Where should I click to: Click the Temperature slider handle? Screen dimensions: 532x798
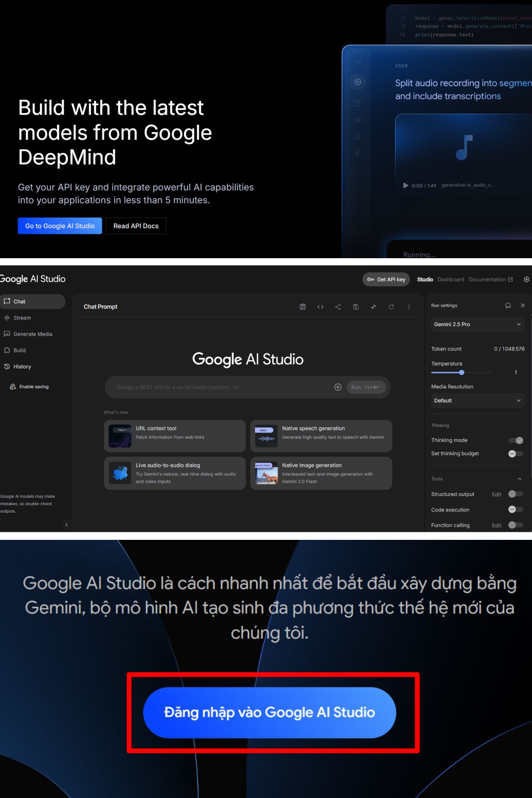461,373
